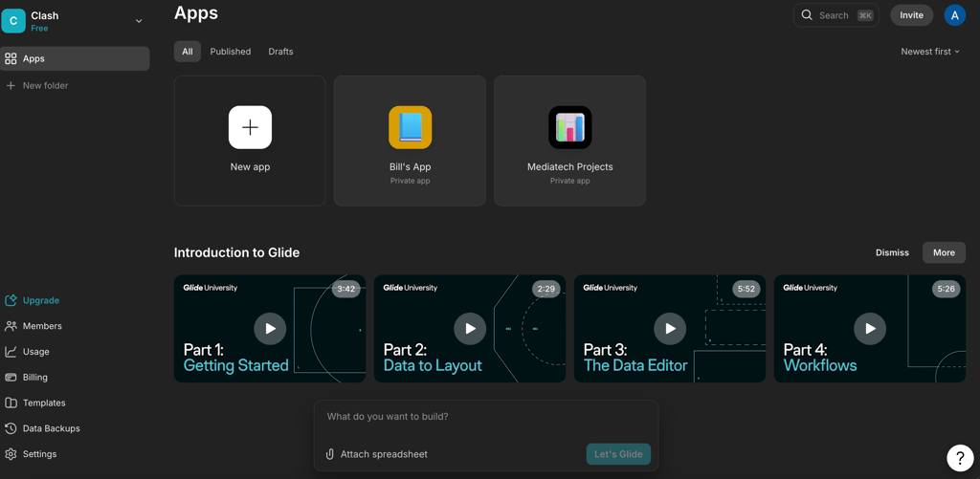Screen dimensions: 980x479
Task: Click the 3:42 duration badge
Action: click(346, 289)
